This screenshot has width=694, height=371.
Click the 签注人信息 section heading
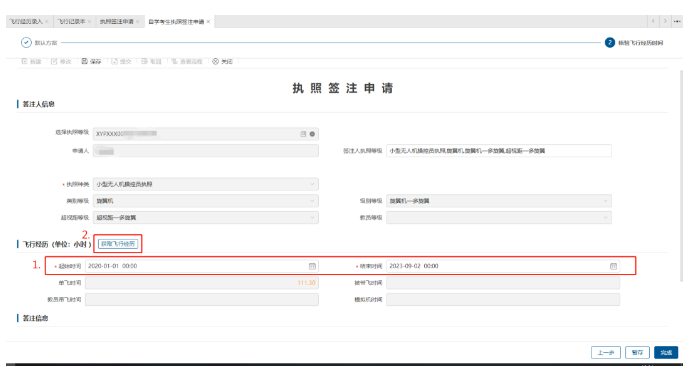[39, 104]
